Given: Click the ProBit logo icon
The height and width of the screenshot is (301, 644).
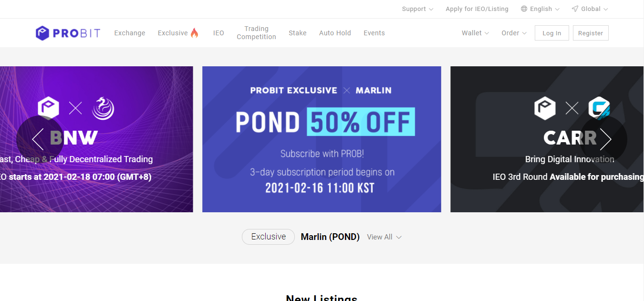Looking at the screenshot, I should (42, 33).
